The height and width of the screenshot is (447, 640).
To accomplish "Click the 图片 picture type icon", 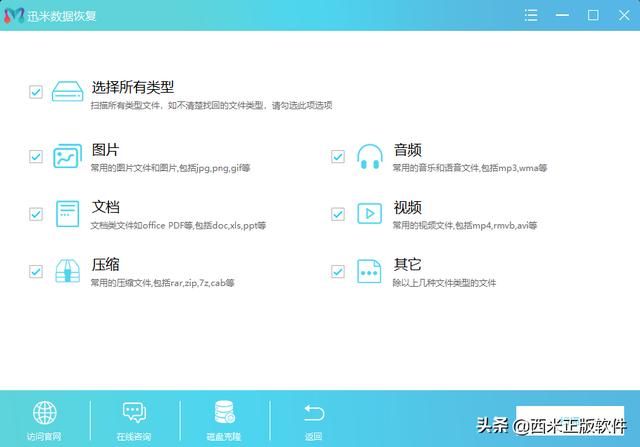I will [67, 157].
